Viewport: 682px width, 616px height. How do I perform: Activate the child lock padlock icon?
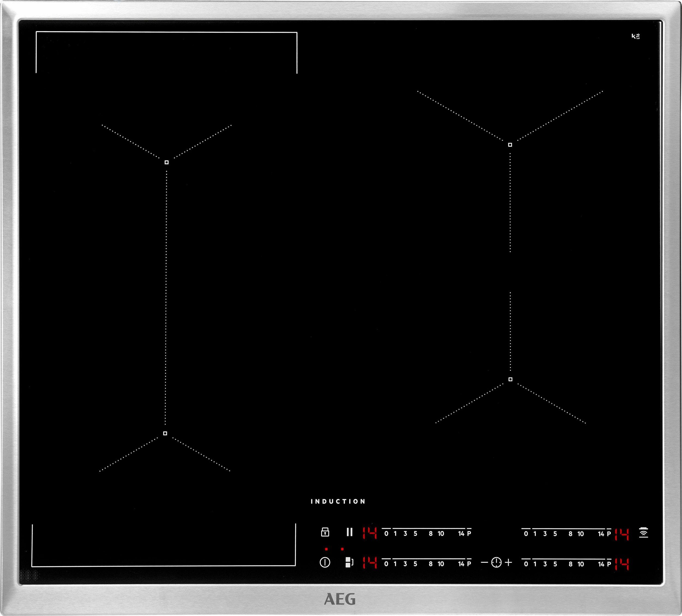[x=325, y=532]
